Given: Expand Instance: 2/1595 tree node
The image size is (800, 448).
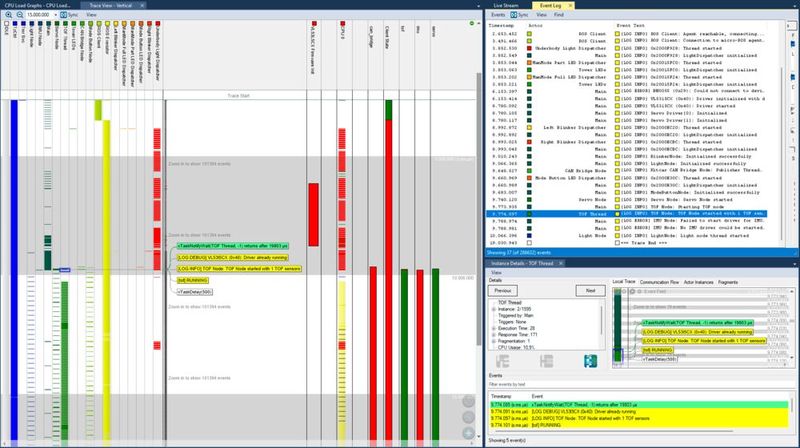Looking at the screenshot, I should (493, 309).
